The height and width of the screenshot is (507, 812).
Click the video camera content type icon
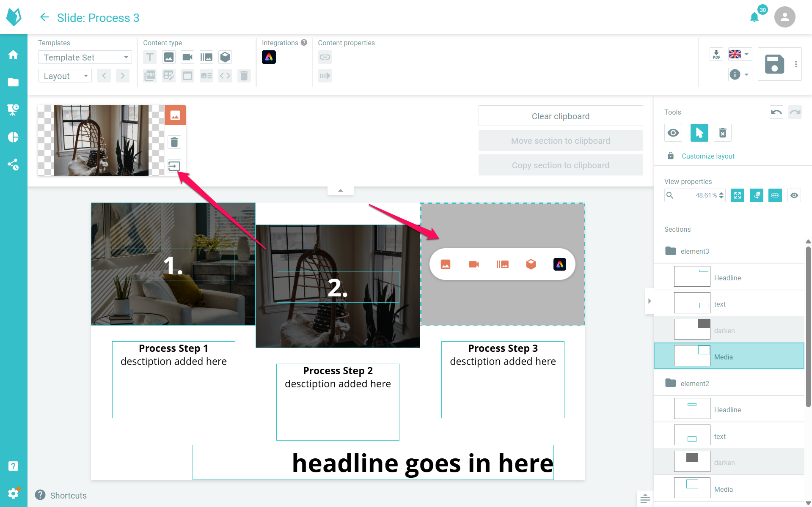click(187, 57)
